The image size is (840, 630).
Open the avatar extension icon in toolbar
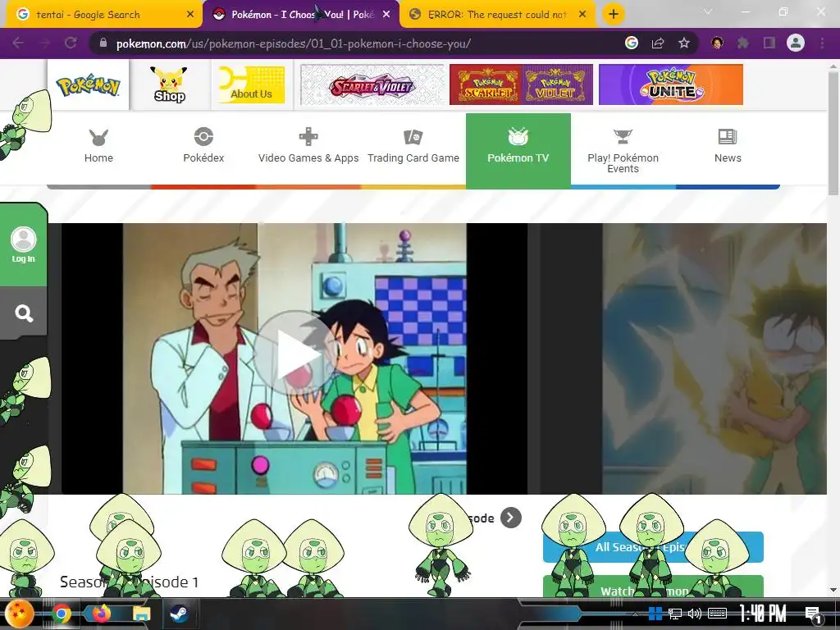pos(717,43)
